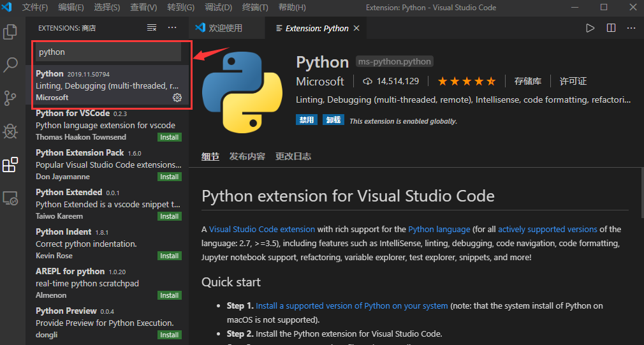Open the 存储库 repository link
The image size is (644, 345).
click(528, 81)
